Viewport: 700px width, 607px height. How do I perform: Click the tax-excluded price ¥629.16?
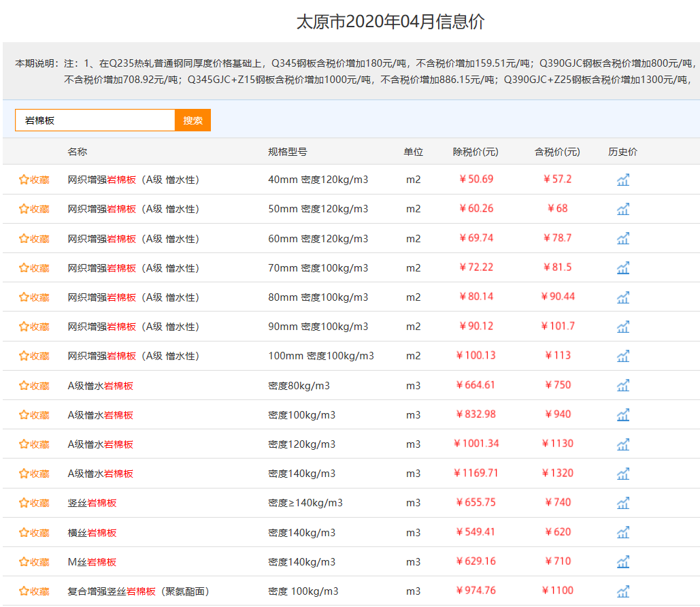[x=476, y=561]
